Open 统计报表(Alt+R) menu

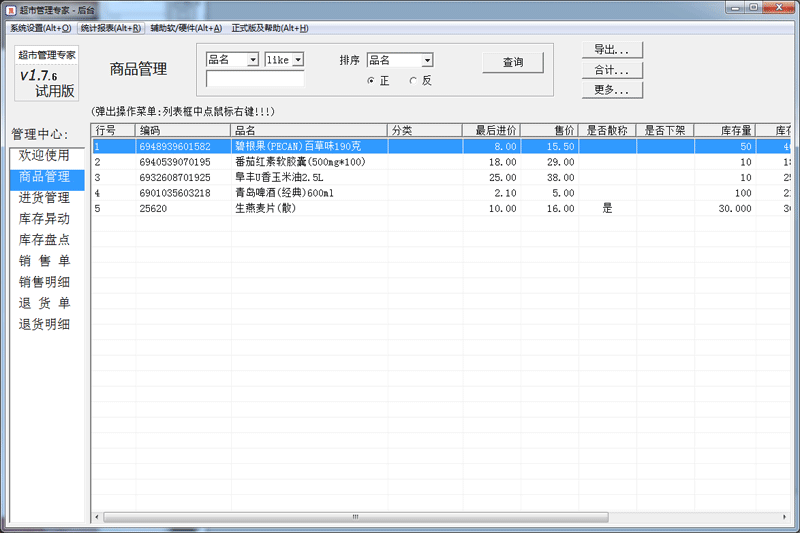click(x=111, y=28)
